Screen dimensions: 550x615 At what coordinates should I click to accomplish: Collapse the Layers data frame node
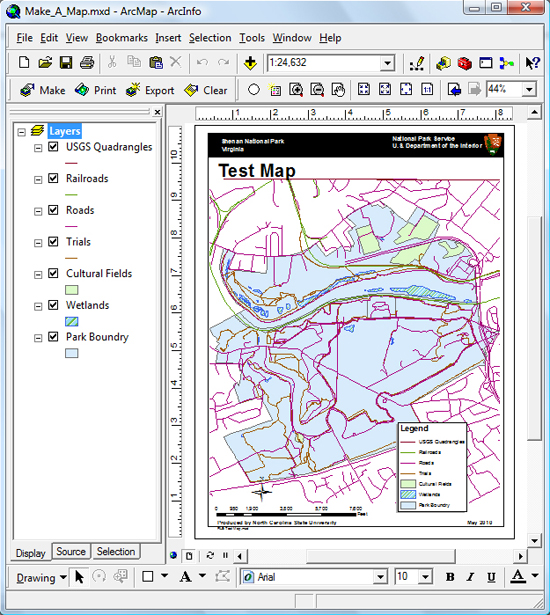point(22,132)
